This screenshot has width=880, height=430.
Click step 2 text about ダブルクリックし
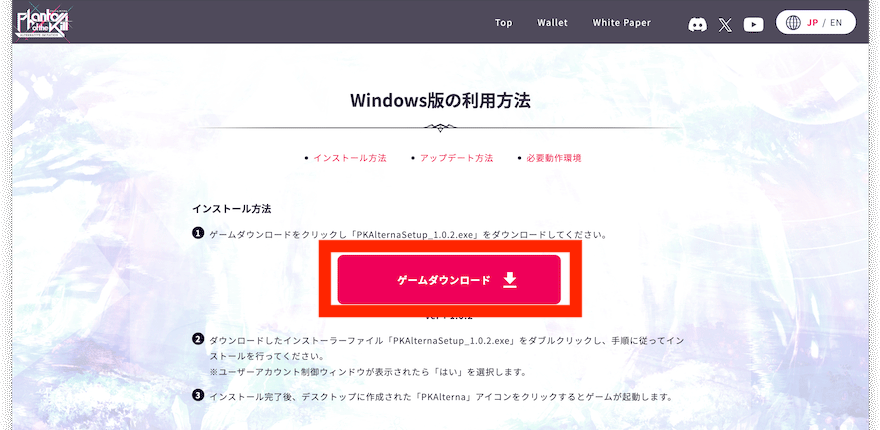coord(446,348)
